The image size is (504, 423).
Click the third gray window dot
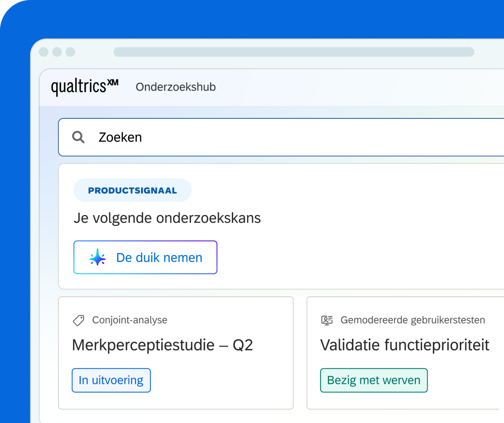[x=71, y=52]
